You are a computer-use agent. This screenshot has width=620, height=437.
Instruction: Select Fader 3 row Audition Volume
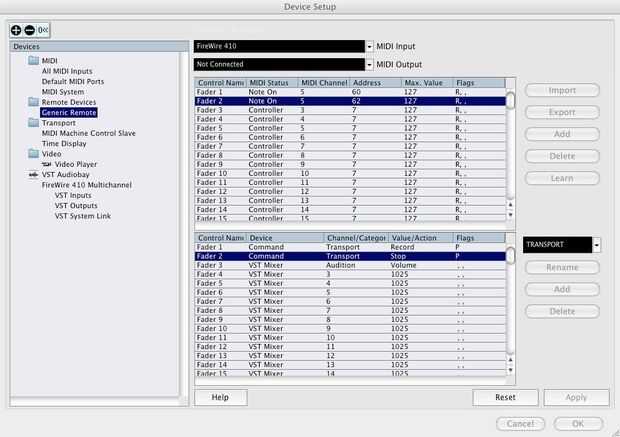tap(350, 265)
